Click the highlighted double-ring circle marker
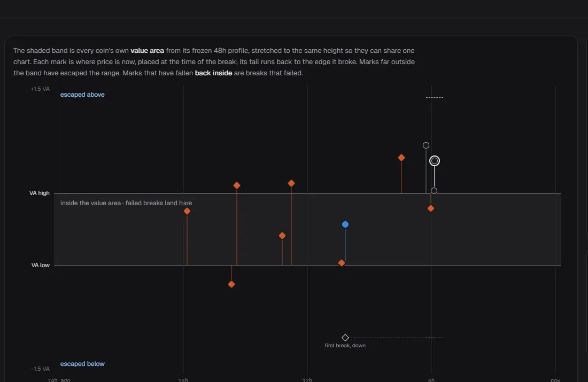The width and height of the screenshot is (588, 382). tap(435, 161)
